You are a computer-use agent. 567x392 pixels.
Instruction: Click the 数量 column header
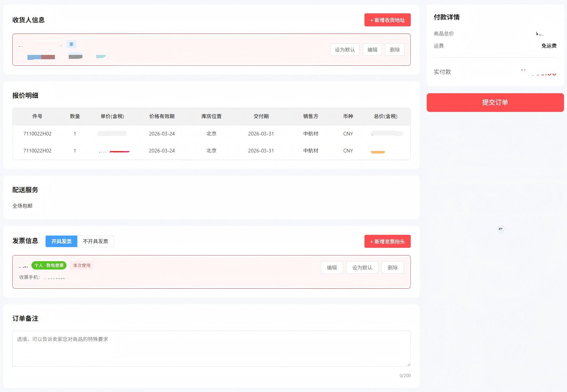click(x=75, y=116)
